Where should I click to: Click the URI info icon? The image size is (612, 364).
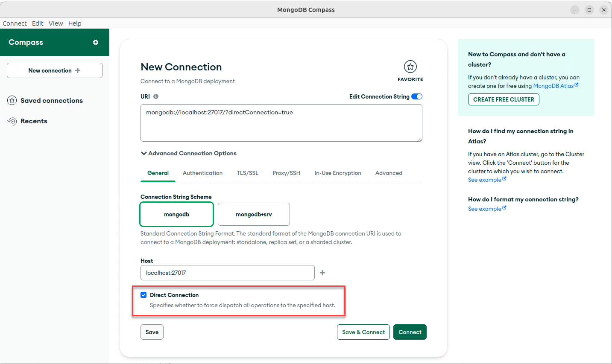pyautogui.click(x=156, y=96)
